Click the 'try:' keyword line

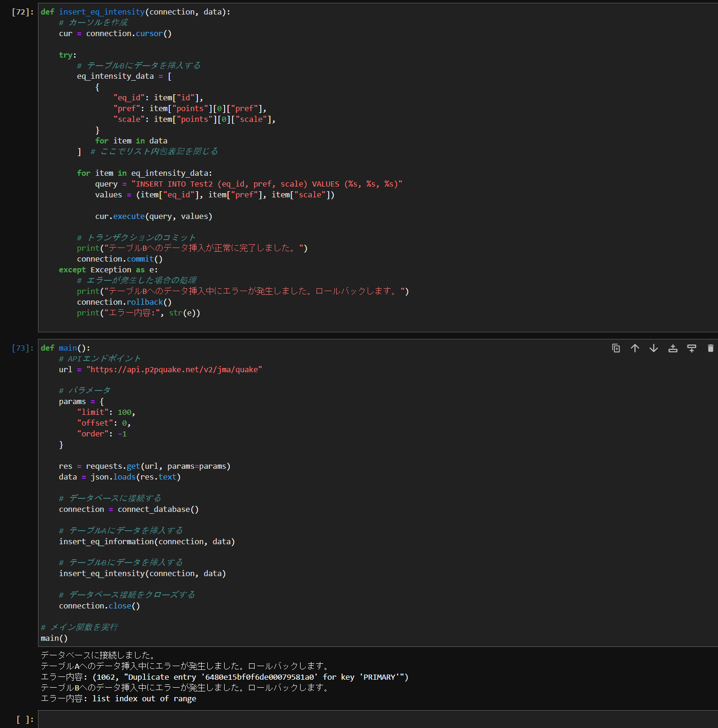68,55
